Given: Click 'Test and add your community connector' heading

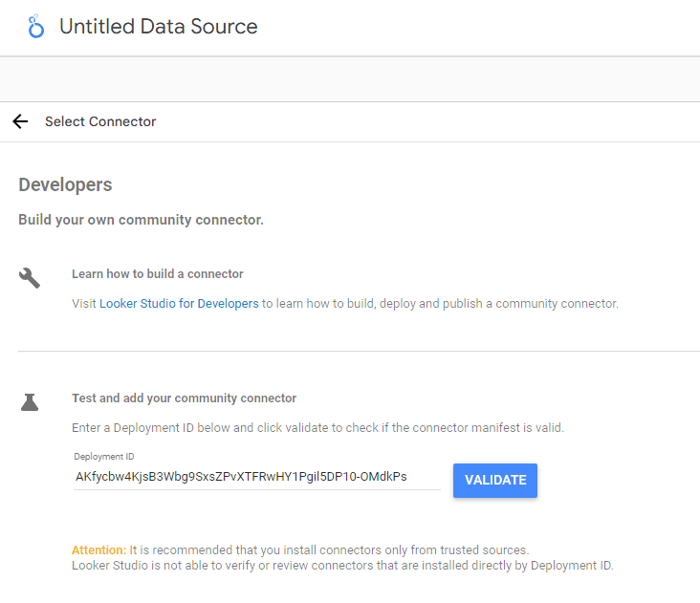Looking at the screenshot, I should pyautogui.click(x=184, y=398).
